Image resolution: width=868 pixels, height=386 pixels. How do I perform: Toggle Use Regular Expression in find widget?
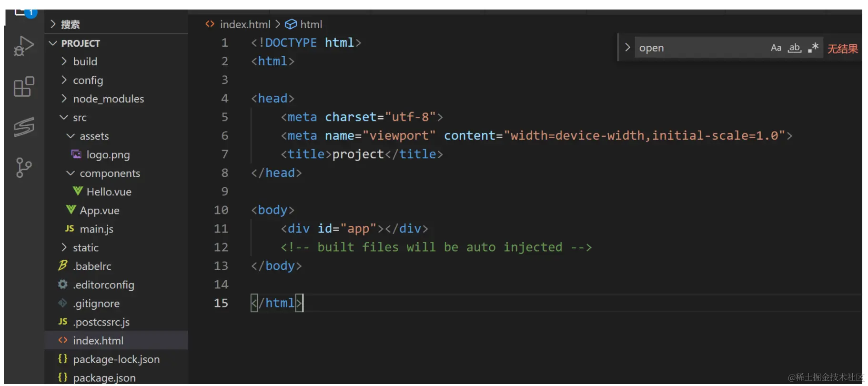pos(813,48)
